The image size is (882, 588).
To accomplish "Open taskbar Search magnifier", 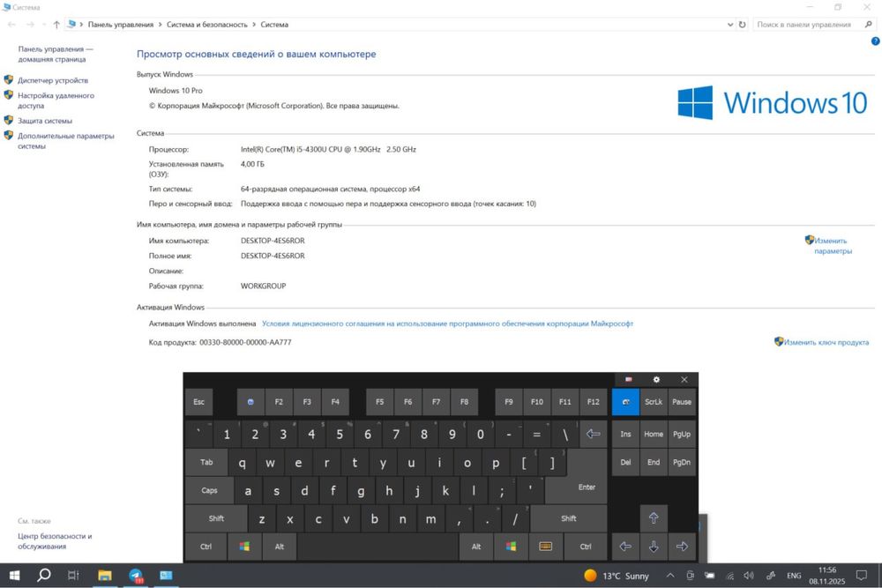I will [43, 575].
